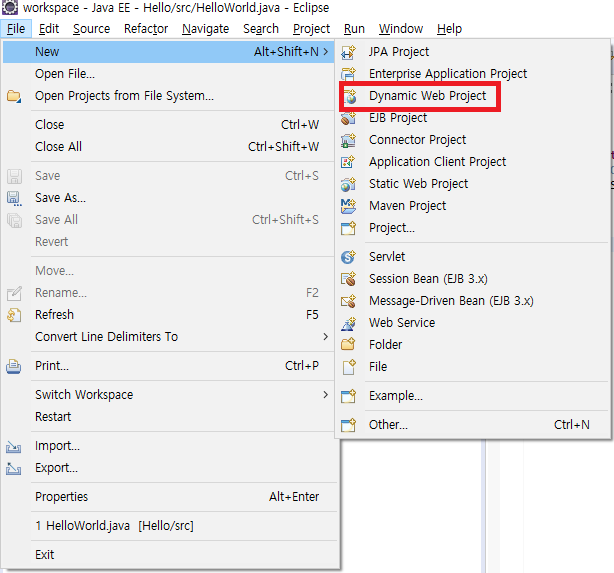Click the Session Bean icon

[x=348, y=278]
